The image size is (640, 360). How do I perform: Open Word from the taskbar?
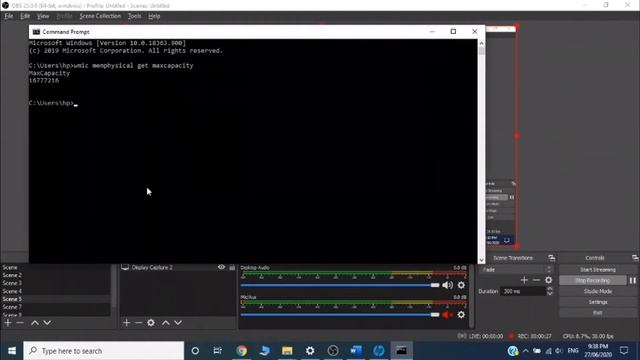(x=356, y=351)
